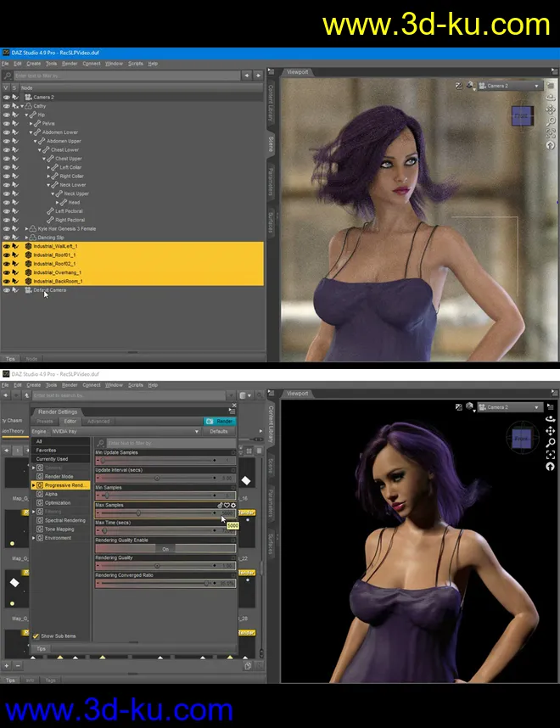
Task: Hide the Cathy node with its eye icon
Action: [6, 106]
